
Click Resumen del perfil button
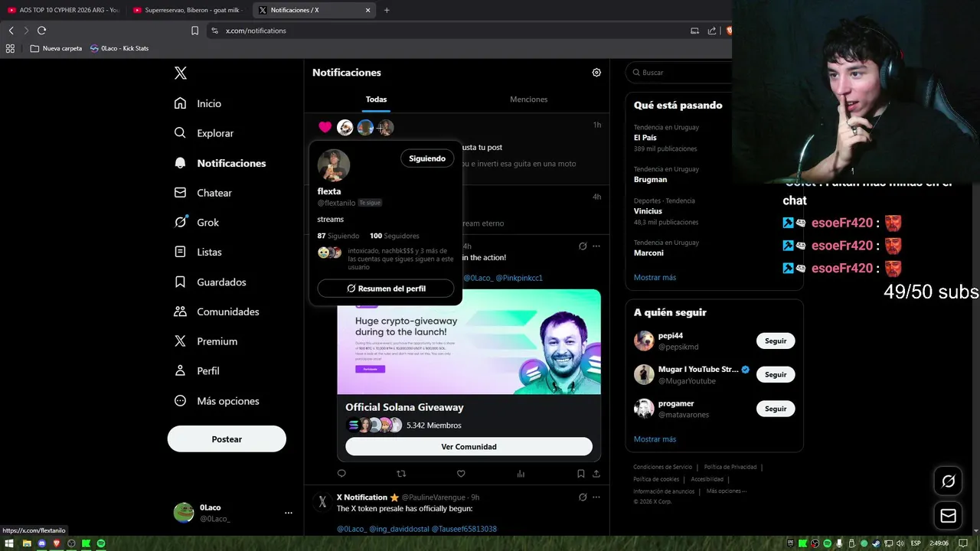click(386, 289)
